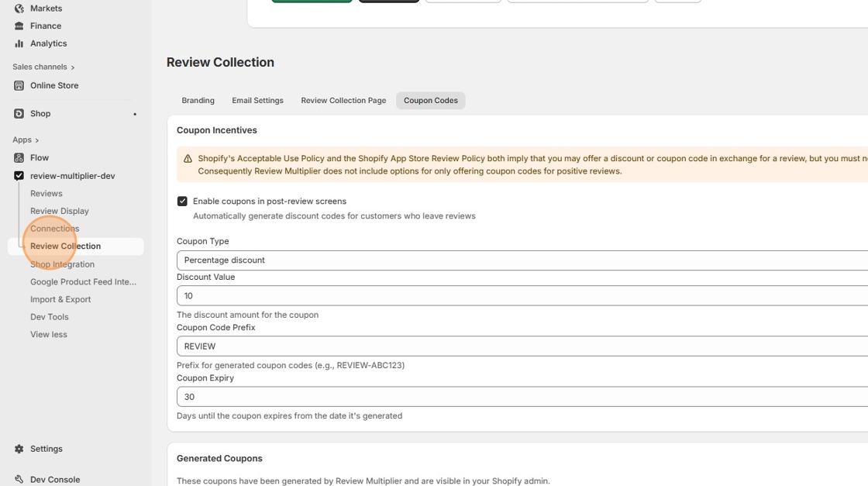This screenshot has width=868, height=486.
Task: Click the Finance bank icon
Action: pos(19,26)
